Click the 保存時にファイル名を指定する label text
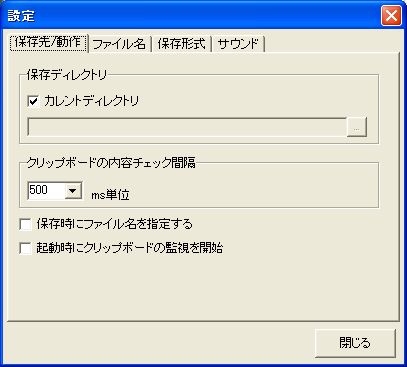The image size is (407, 367). coord(115,224)
